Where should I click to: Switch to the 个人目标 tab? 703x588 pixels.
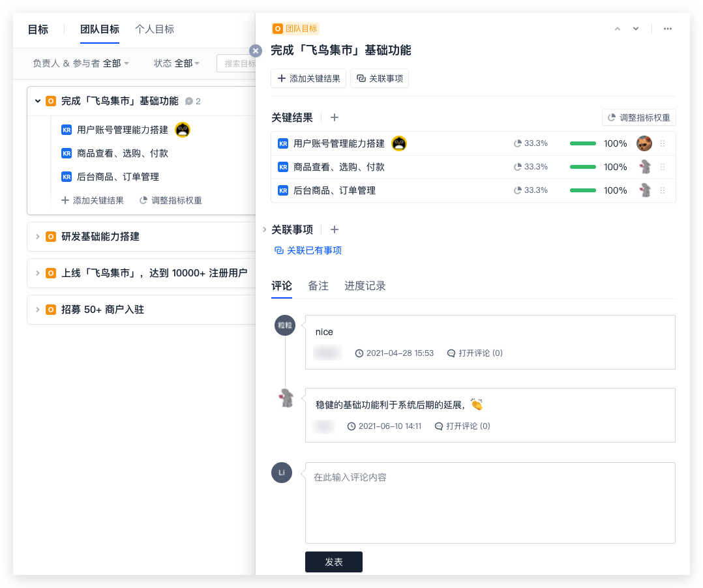155,29
